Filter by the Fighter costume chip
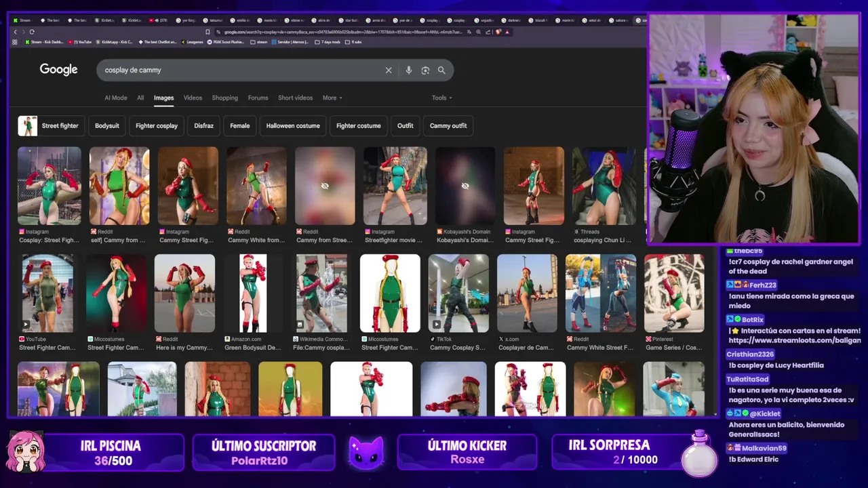This screenshot has width=868, height=488. pyautogui.click(x=359, y=125)
